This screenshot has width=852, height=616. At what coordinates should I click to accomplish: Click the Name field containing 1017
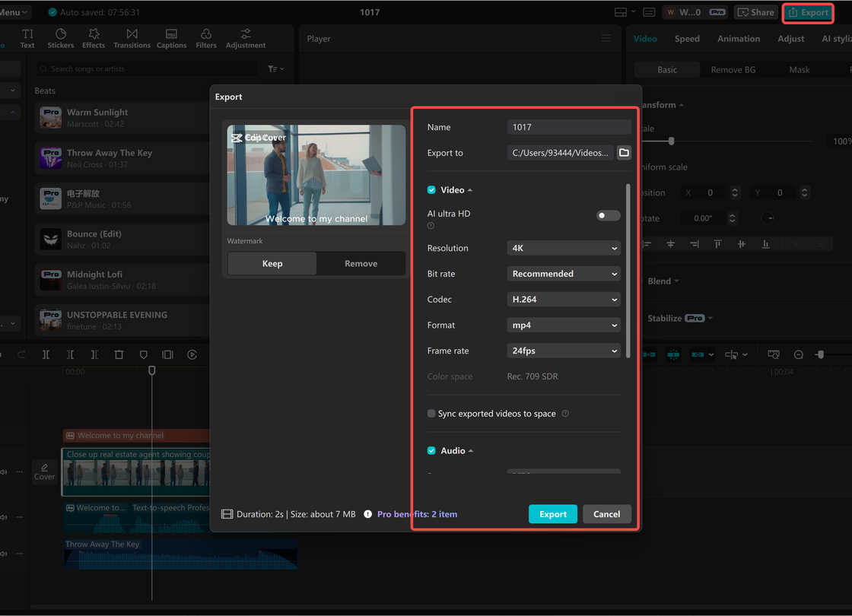tap(568, 127)
